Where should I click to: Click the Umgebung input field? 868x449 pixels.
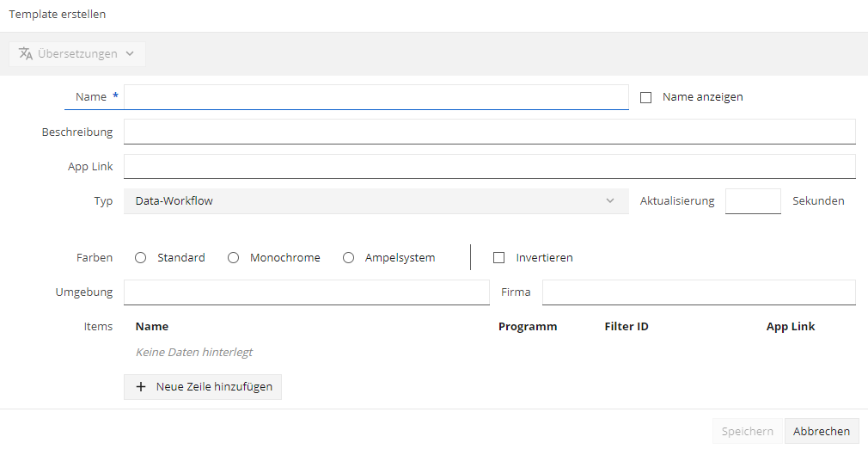click(307, 292)
